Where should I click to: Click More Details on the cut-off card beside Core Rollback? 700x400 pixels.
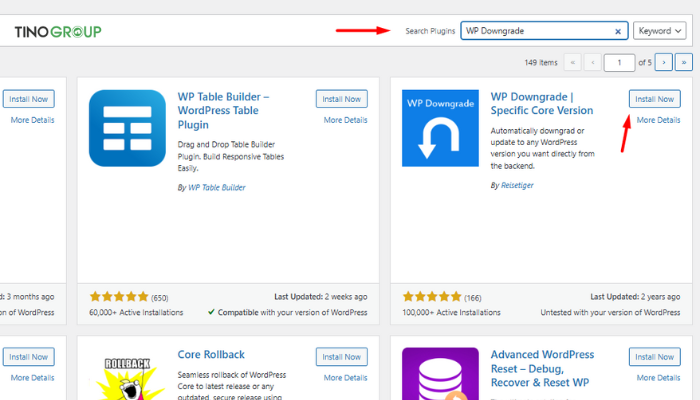click(33, 378)
